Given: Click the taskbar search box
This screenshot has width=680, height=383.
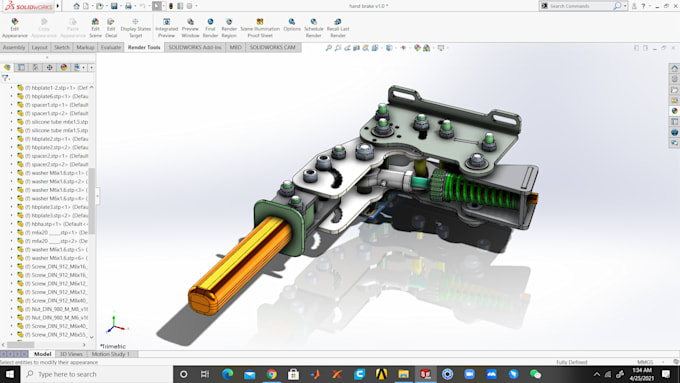Looking at the screenshot, I should pos(96,374).
